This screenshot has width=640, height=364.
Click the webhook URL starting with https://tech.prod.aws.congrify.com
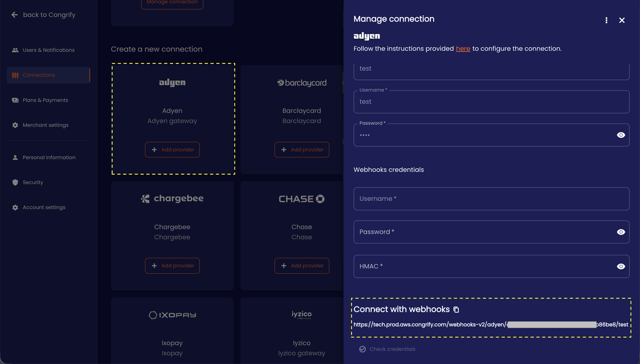(x=491, y=324)
